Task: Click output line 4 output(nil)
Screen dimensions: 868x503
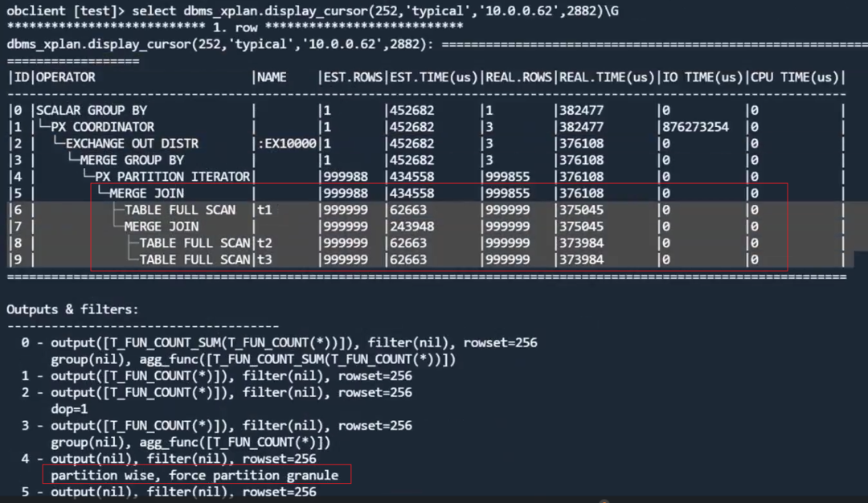Action: pos(169,460)
